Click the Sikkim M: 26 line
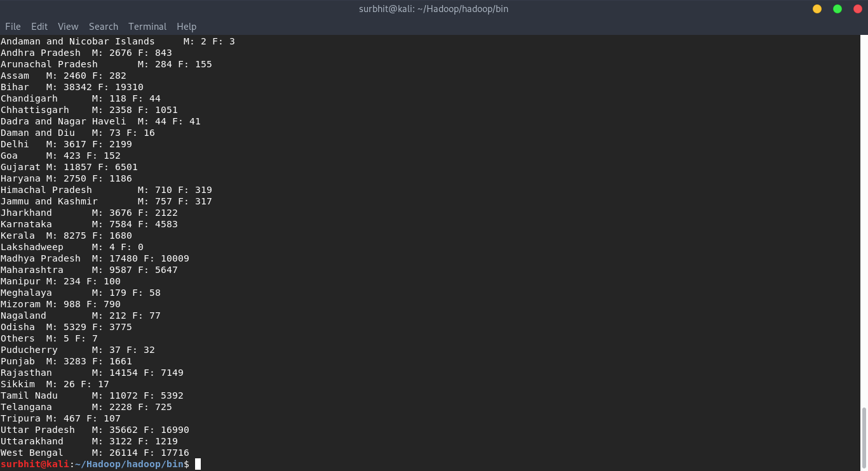868x471 pixels. (55, 384)
